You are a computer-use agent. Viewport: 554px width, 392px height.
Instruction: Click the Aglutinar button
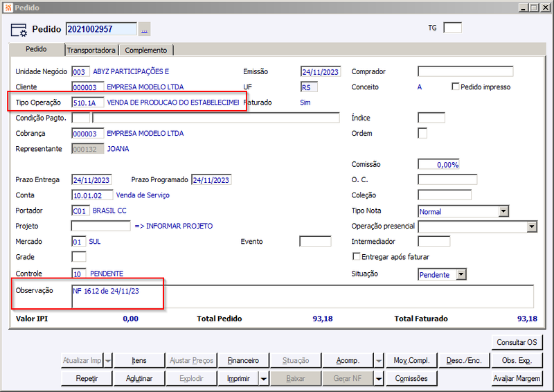[139, 379]
